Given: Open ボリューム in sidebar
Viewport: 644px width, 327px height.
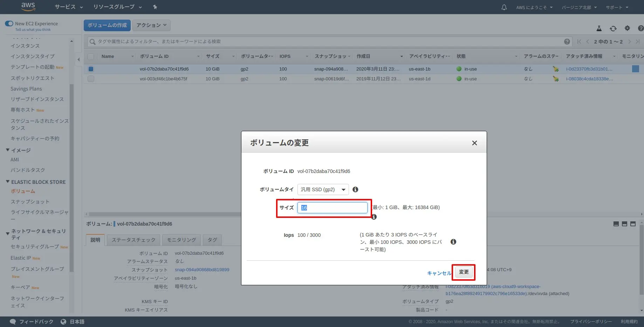Looking at the screenshot, I should (x=23, y=191).
